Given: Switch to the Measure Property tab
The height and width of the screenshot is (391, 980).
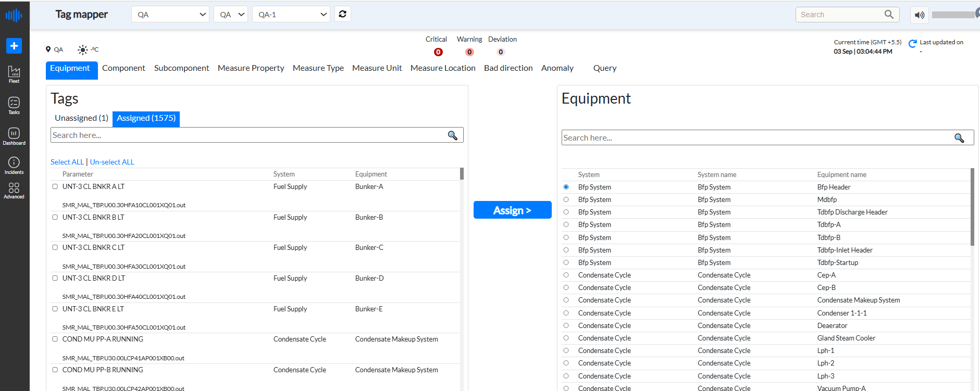Looking at the screenshot, I should [251, 68].
